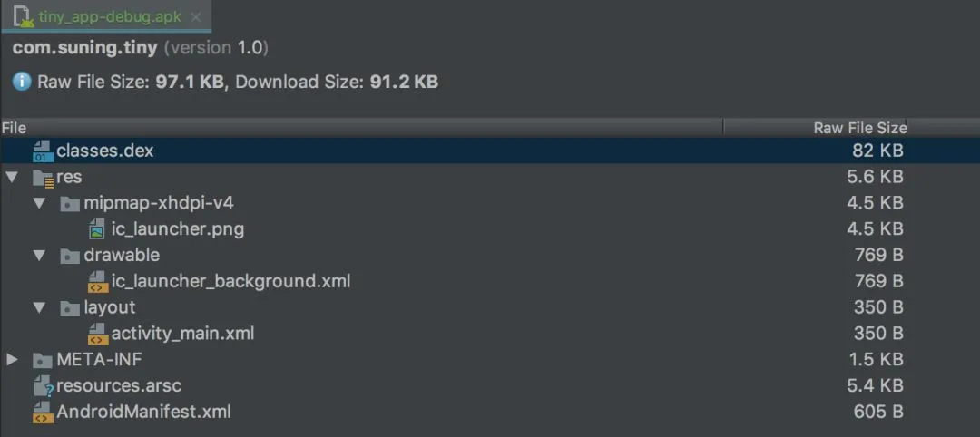This screenshot has width=980, height=437.
Task: Sort by the File column header
Action: coord(15,128)
